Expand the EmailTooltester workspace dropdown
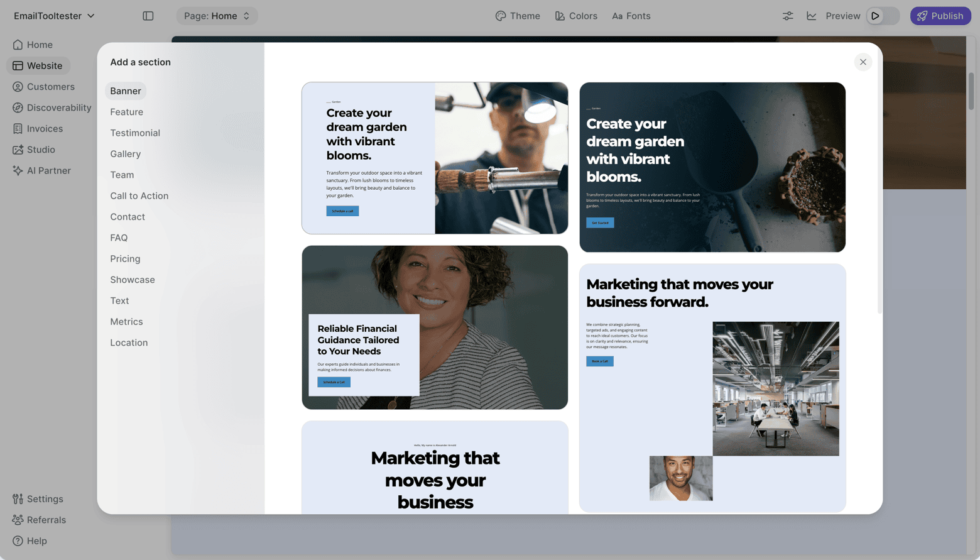Screen dimensions: 980x560 (54, 16)
